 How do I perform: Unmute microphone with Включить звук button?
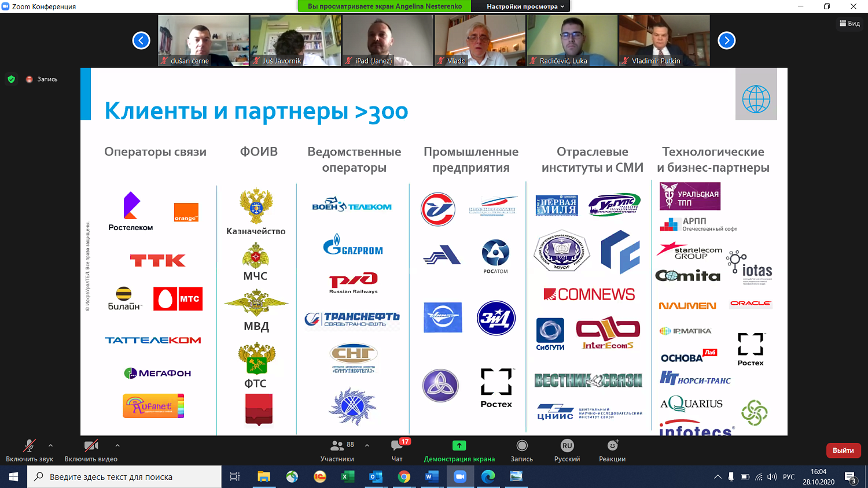(30, 450)
